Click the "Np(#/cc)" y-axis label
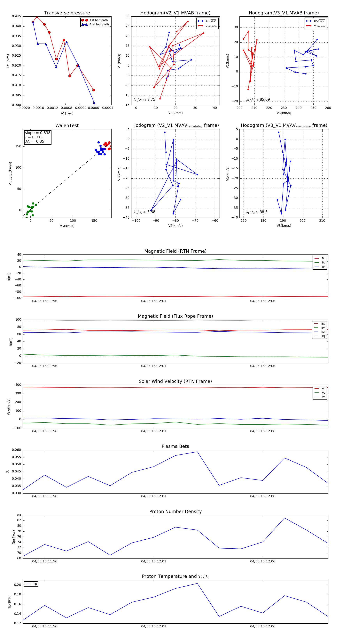The width and height of the screenshot is (351, 644). tap(13, 537)
